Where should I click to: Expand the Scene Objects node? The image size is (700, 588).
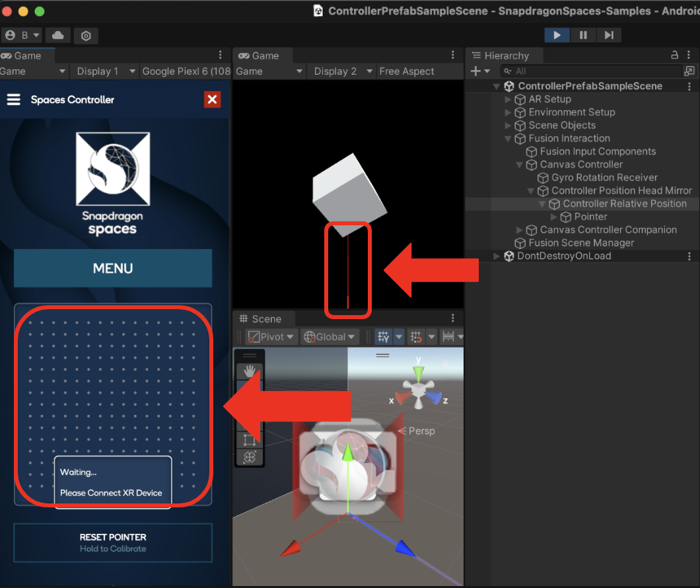(x=508, y=126)
